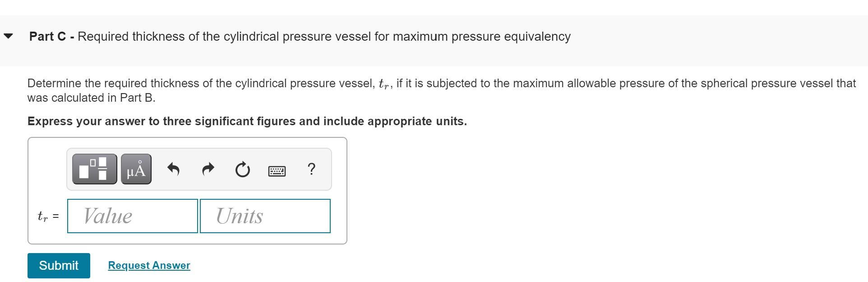The width and height of the screenshot is (868, 282).
Task: Click the redo arrow in the equation toolbar
Action: click(208, 169)
